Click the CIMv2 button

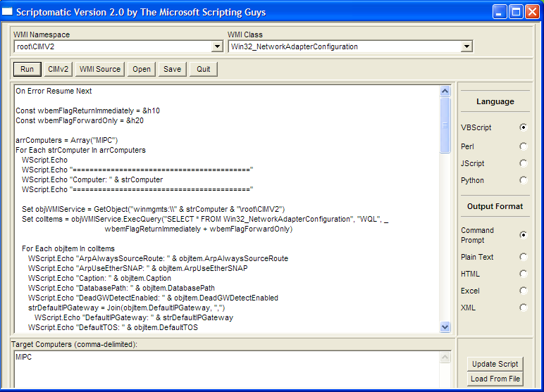[x=58, y=69]
